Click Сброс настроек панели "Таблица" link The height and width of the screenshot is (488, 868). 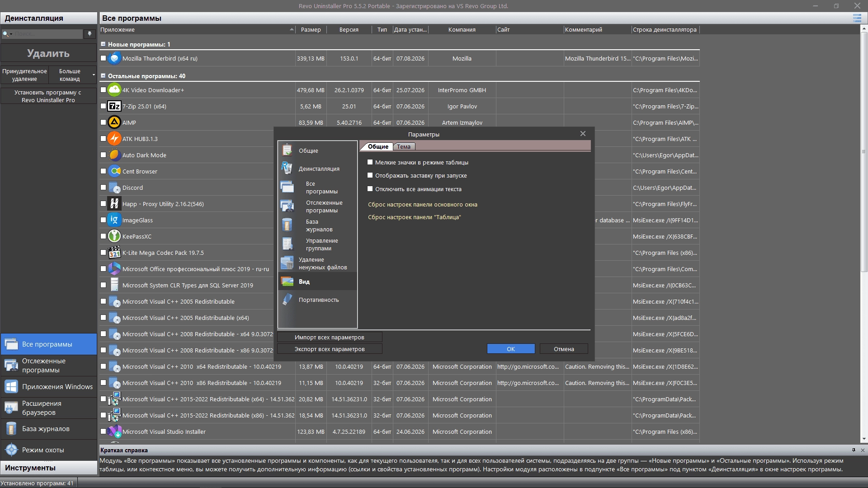point(415,217)
